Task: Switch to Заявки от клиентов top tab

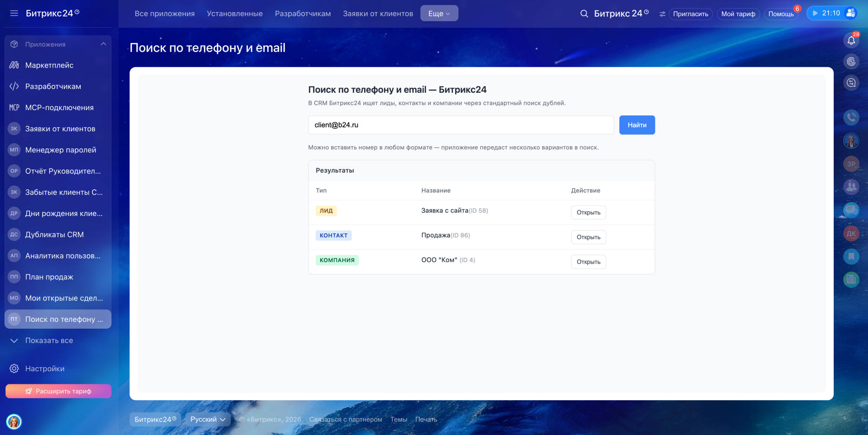Action: (x=378, y=13)
